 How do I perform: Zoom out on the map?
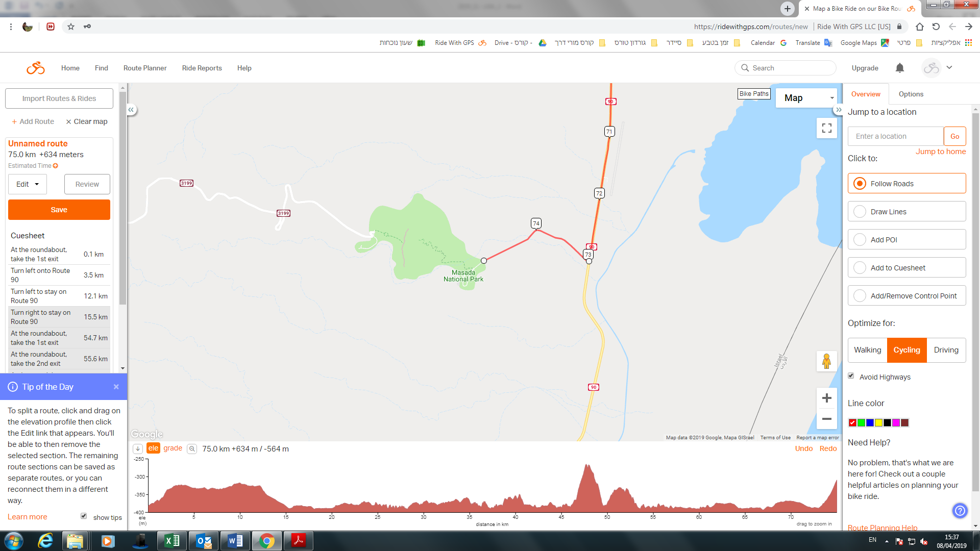coord(827,419)
